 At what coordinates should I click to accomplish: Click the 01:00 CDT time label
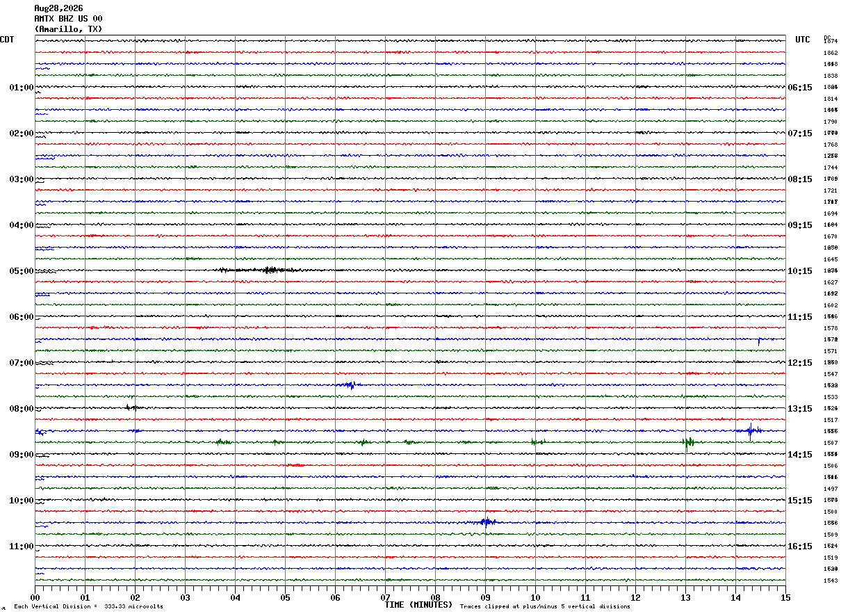click(21, 88)
